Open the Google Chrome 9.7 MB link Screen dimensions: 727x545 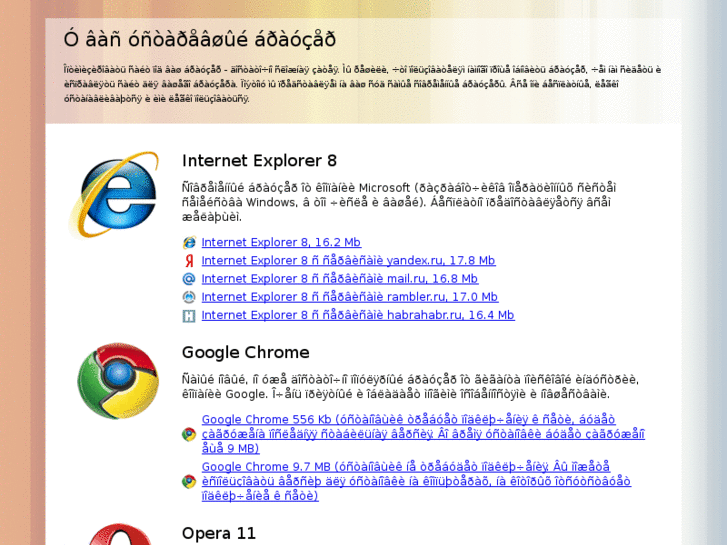(x=416, y=481)
